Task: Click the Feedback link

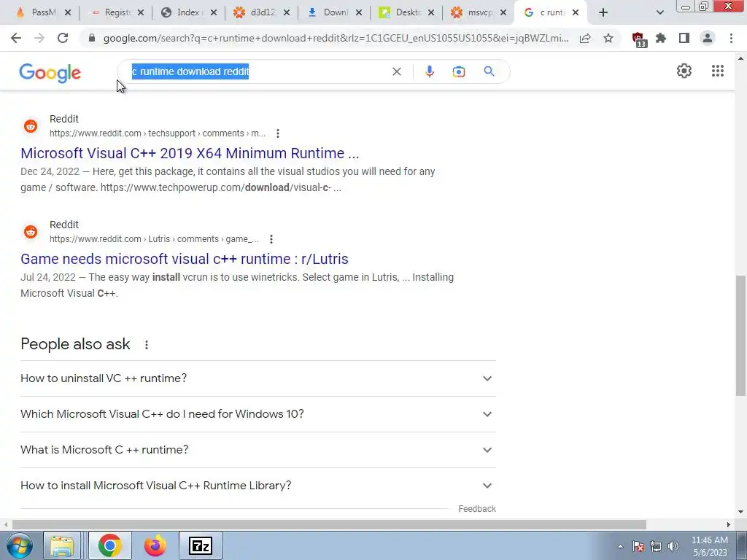Action: pos(477,509)
